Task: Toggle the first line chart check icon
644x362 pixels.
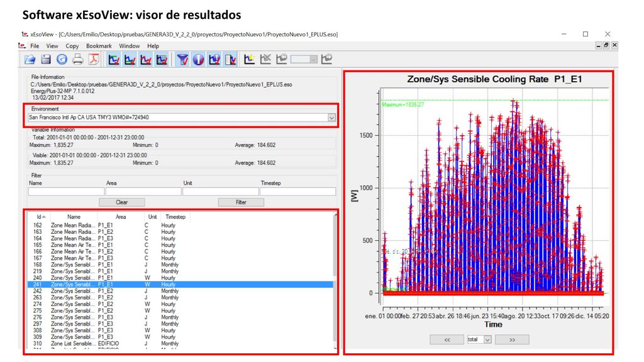Action: tap(114, 60)
